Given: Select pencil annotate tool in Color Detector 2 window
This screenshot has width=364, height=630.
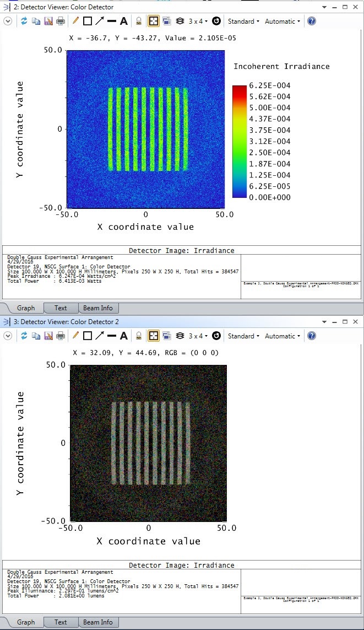Looking at the screenshot, I should [75, 336].
